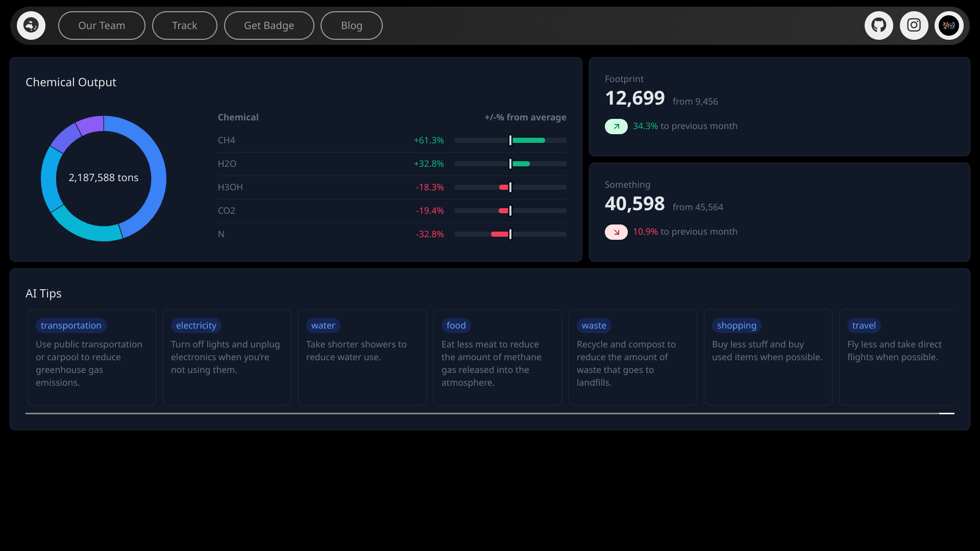Open the Instagram icon link
The image size is (980, 551).
(x=914, y=26)
